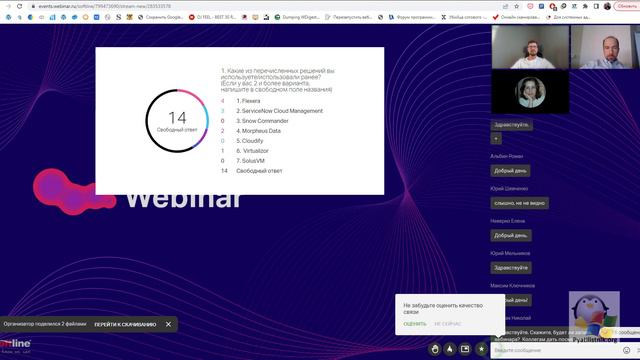This screenshot has height=360, width=640.
Task: Open the Для системных ад bookmark
Action: tap(568, 17)
